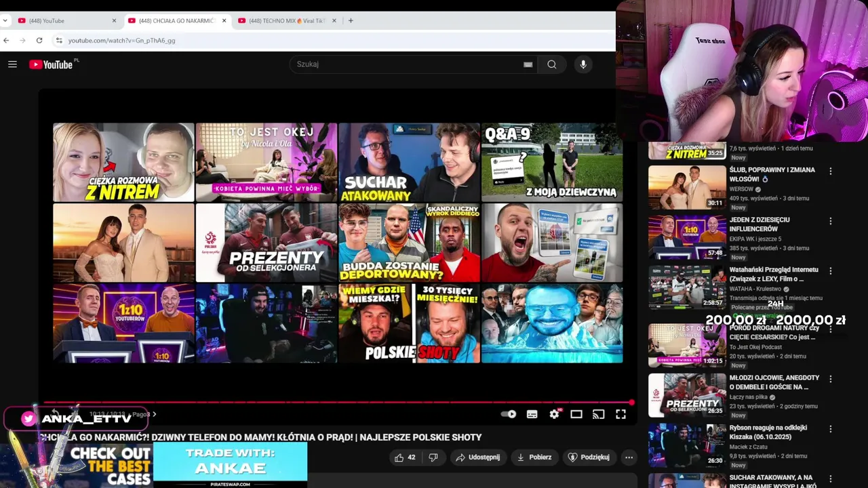
Task: Open end-screen wedding couple video
Action: (x=123, y=243)
